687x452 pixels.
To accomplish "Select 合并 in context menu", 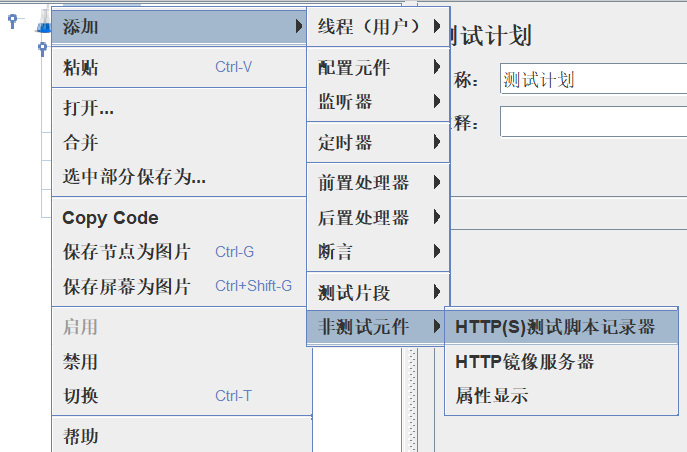I will coord(179,142).
